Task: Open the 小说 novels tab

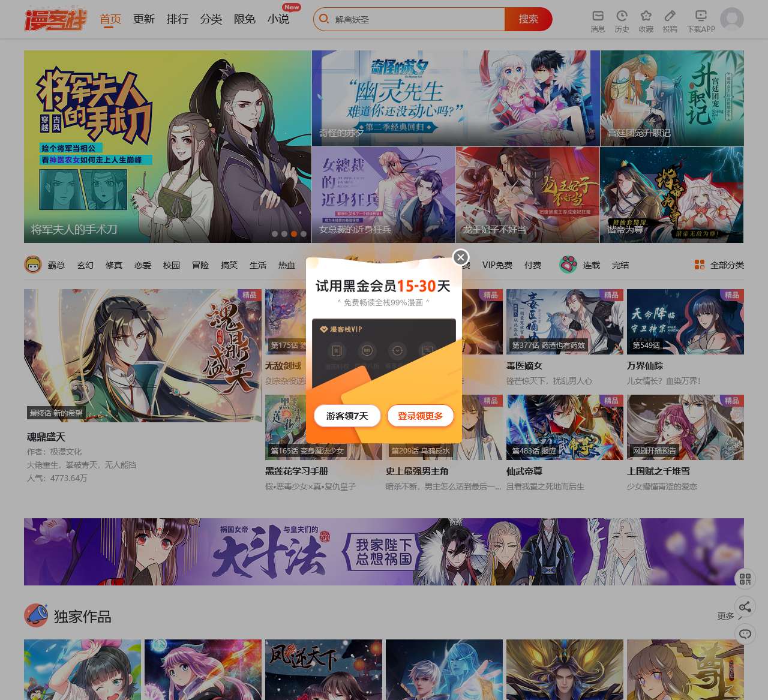Action: click(278, 19)
